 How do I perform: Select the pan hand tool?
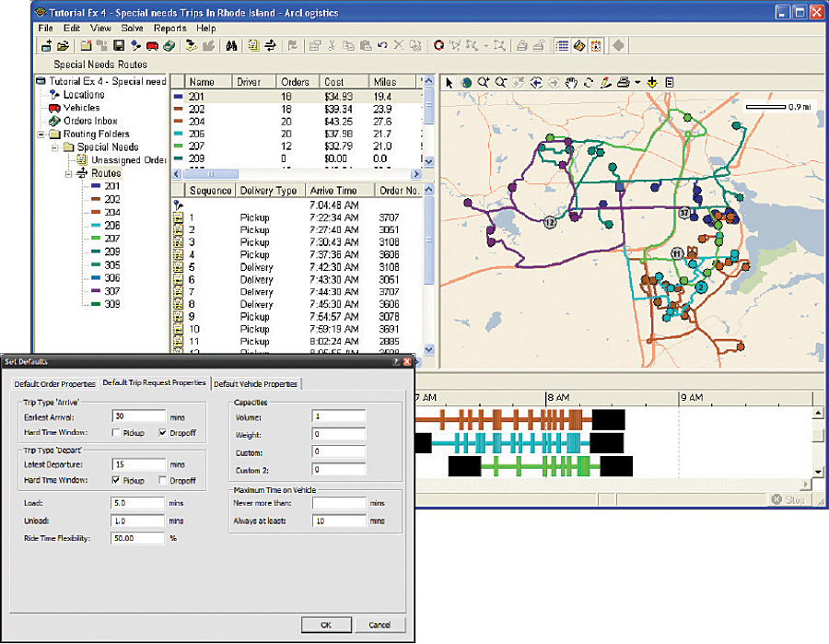click(571, 82)
